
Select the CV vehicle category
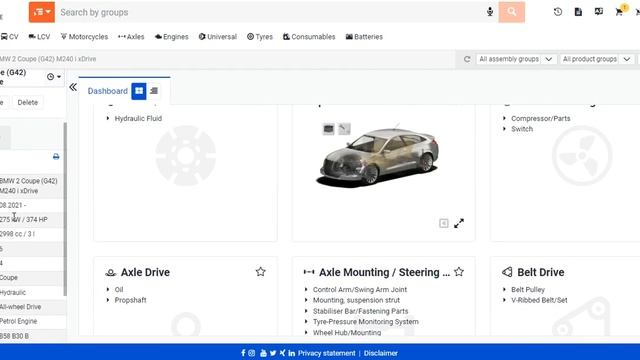tap(10, 37)
